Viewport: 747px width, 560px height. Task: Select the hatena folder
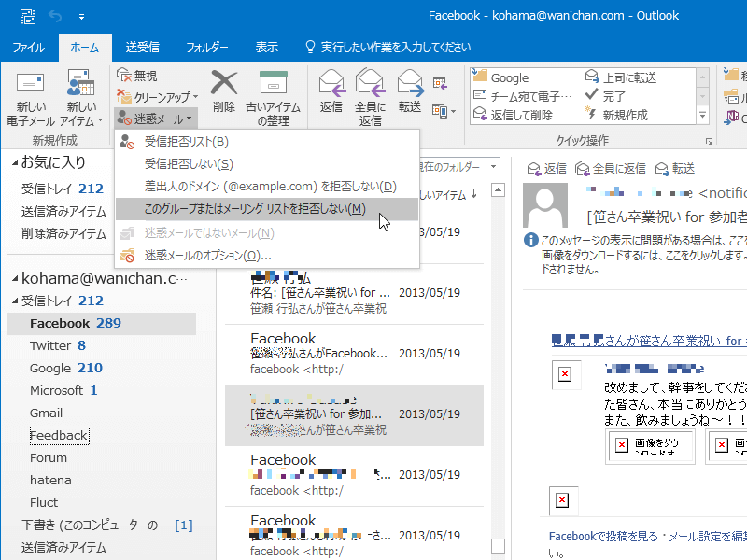[x=50, y=480]
